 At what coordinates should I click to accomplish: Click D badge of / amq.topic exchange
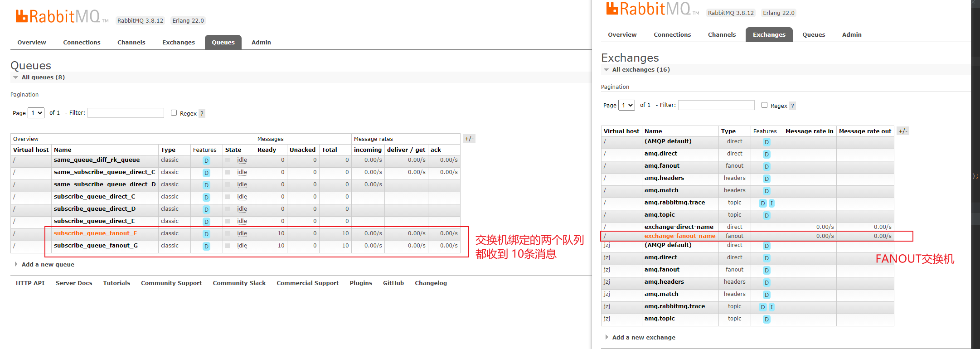(767, 215)
